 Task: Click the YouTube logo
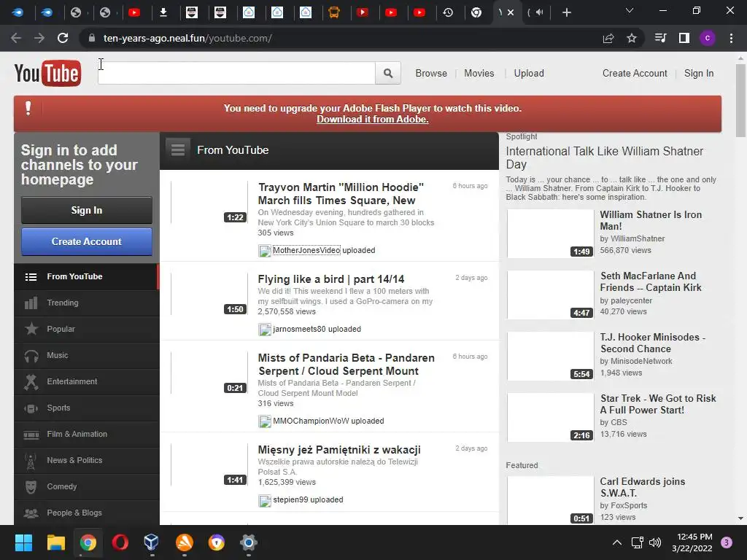pos(47,73)
